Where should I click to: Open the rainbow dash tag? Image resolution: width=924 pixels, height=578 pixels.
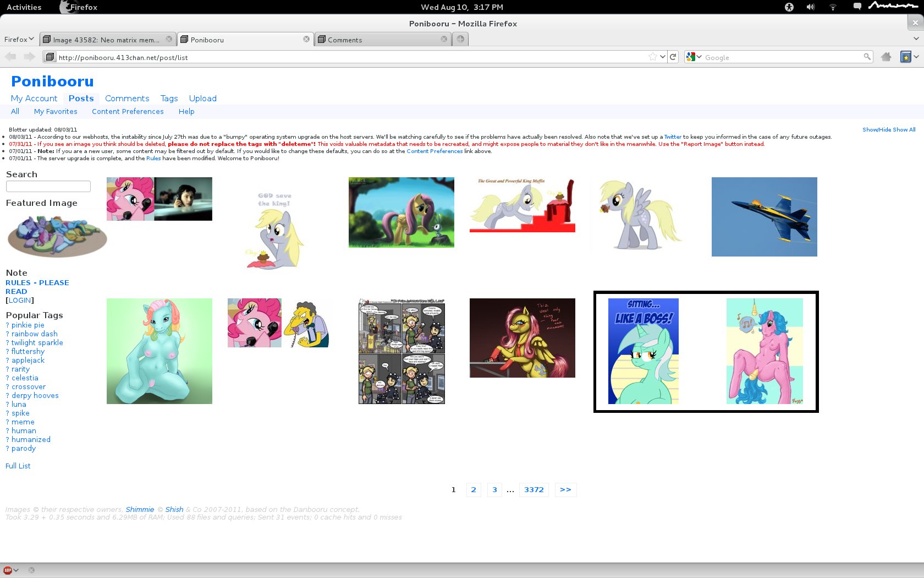tap(35, 334)
